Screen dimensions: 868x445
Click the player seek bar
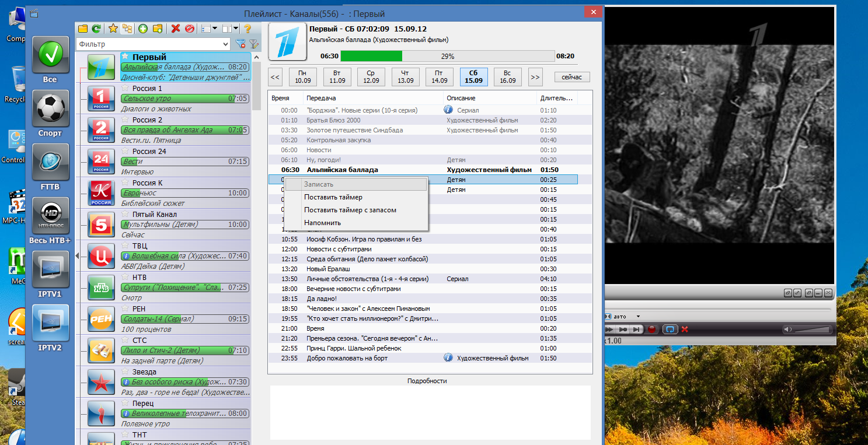(718, 308)
